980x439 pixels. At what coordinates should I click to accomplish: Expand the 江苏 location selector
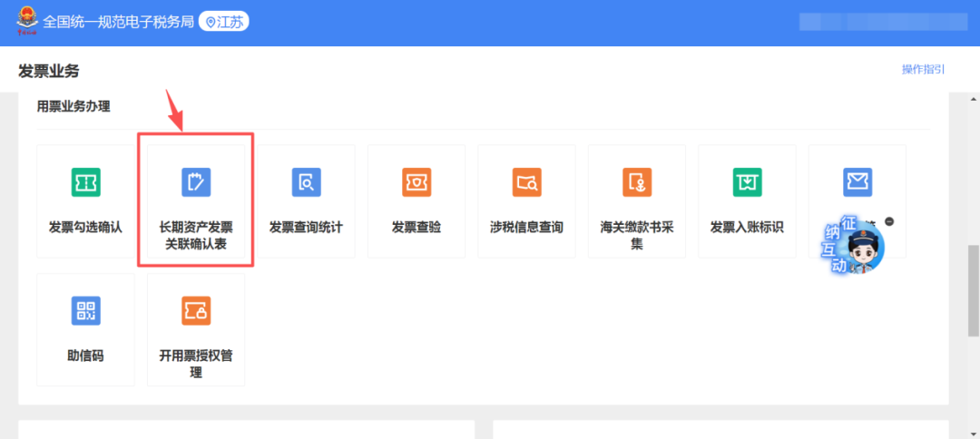[223, 22]
